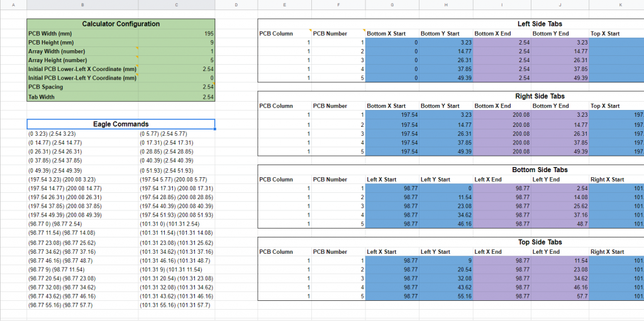Select column header J

tap(558, 5)
